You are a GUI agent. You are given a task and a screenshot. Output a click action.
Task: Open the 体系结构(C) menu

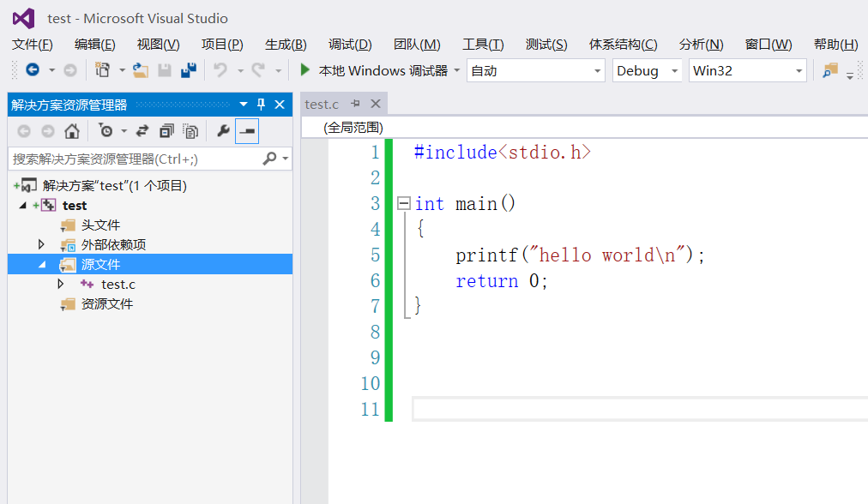623,45
